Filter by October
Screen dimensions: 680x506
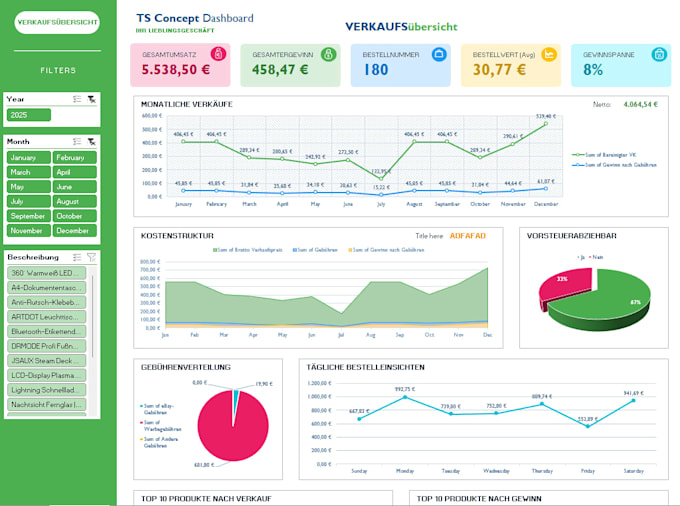(75, 216)
